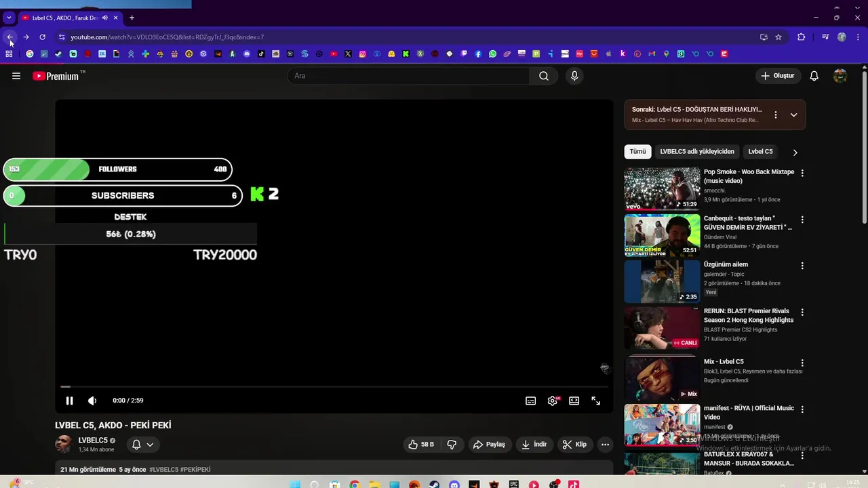The height and width of the screenshot is (488, 868).
Task: Open Üzgünüm ailem video title
Action: 726,265
